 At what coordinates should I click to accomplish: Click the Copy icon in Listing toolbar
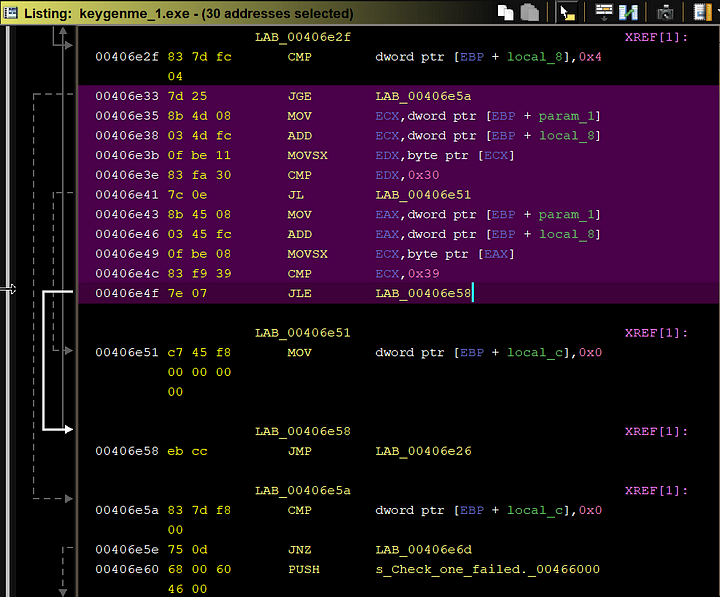506,12
